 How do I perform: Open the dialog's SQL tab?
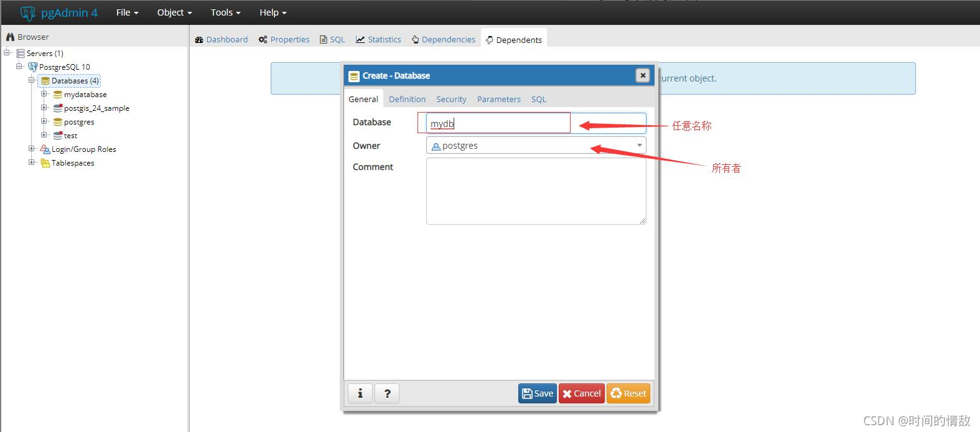(x=539, y=99)
